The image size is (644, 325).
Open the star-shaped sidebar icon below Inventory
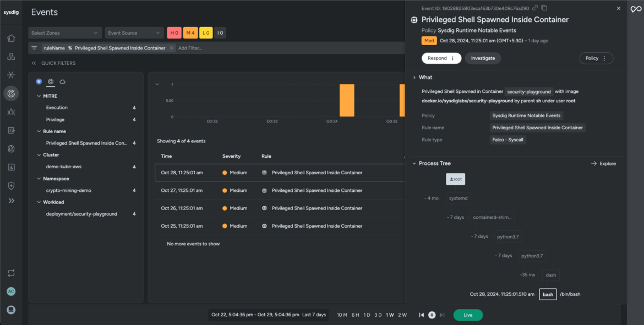point(11,75)
